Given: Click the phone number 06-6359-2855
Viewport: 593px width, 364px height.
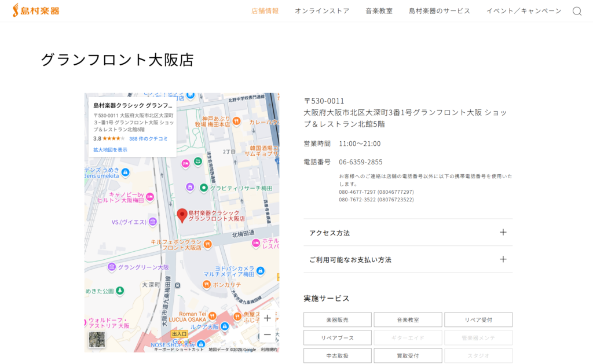Looking at the screenshot, I should [360, 162].
